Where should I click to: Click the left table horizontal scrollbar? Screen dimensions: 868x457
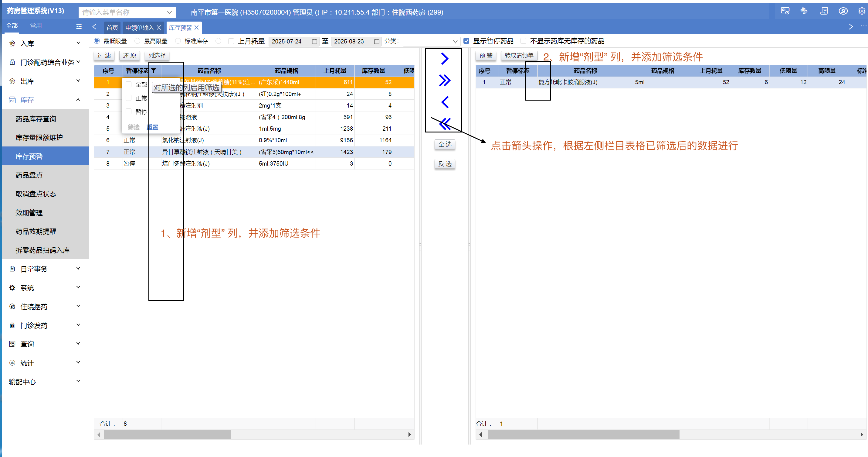167,435
